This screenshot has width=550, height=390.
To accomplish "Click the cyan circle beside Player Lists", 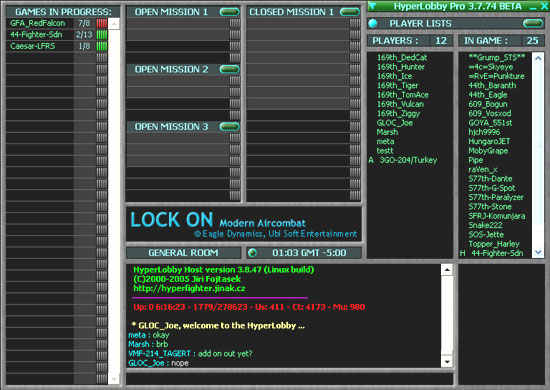I will pyautogui.click(x=373, y=23).
